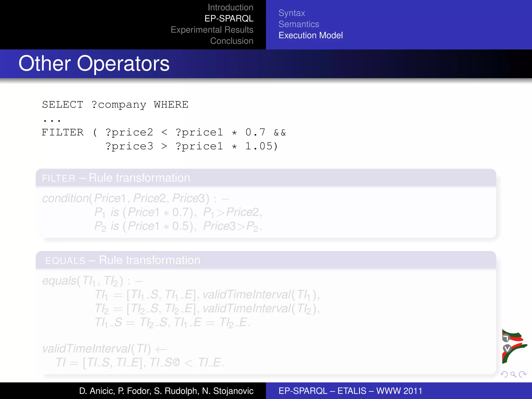Open the Syntax subsection
Viewport: 532px width, 399px height.
[x=292, y=13]
